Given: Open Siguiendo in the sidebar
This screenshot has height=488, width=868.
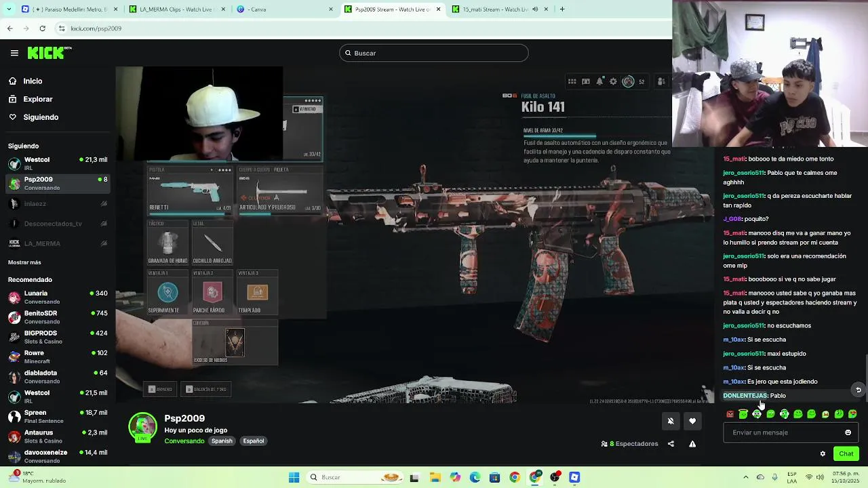Looking at the screenshot, I should 33,117.
